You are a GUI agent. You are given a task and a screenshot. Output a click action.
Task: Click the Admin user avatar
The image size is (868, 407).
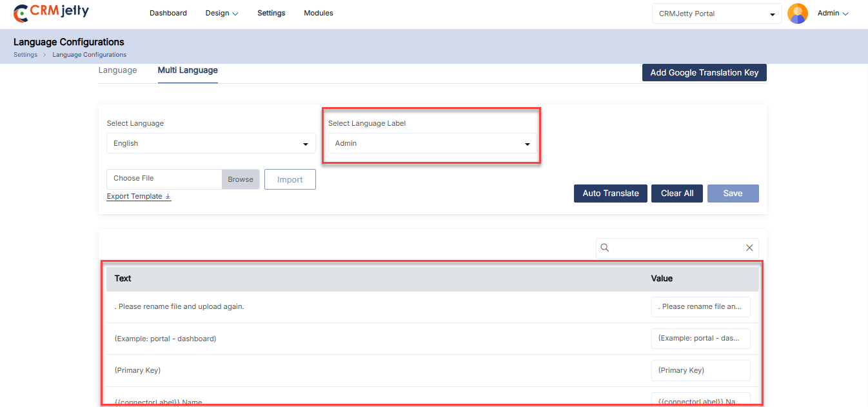point(798,14)
